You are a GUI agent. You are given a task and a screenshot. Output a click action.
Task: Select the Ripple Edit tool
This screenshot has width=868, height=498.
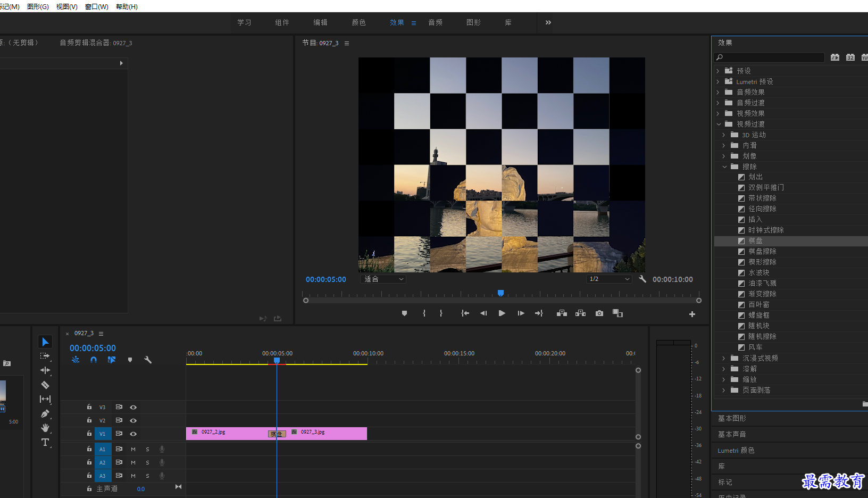45,370
